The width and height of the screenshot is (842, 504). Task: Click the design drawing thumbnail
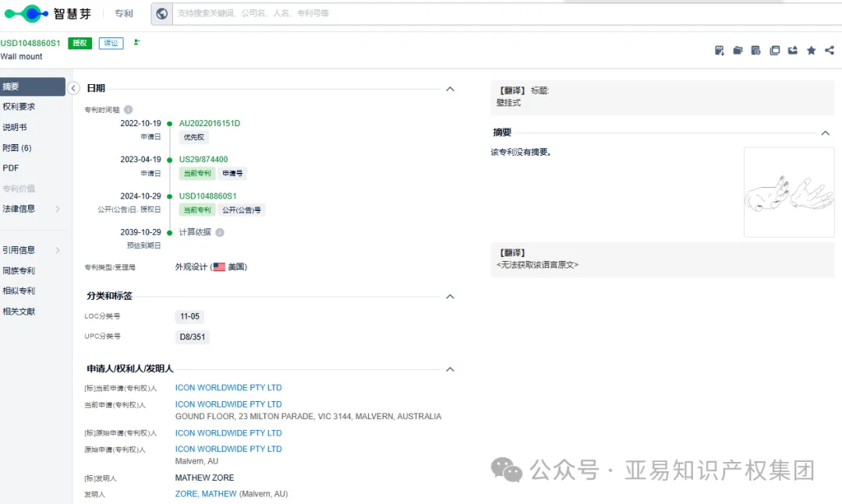click(x=788, y=191)
